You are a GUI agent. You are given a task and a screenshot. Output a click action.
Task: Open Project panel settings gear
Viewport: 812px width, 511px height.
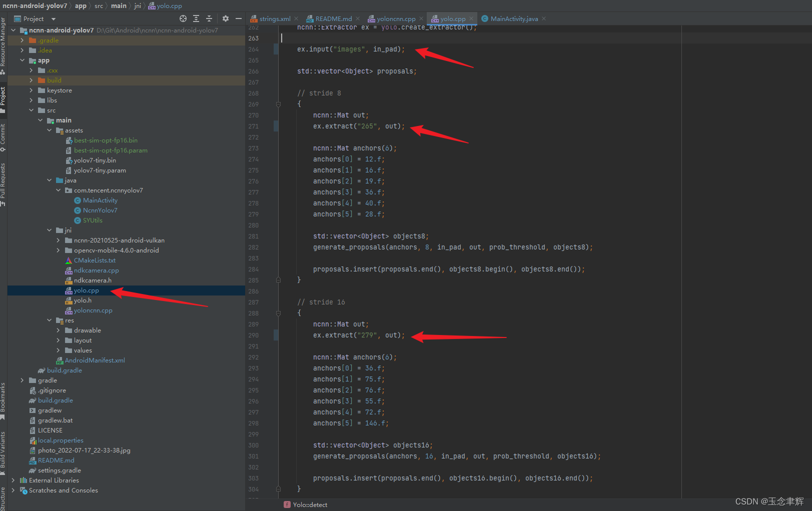tap(226, 18)
